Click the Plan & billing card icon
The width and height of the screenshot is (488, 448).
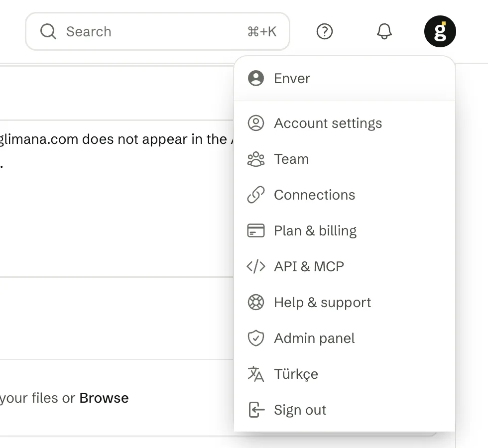pyautogui.click(x=256, y=230)
